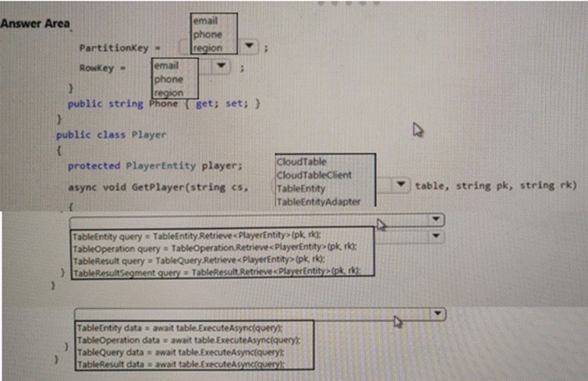The width and height of the screenshot is (588, 381).
Task: Open the RowKey dropdown arrow
Action: [221, 66]
